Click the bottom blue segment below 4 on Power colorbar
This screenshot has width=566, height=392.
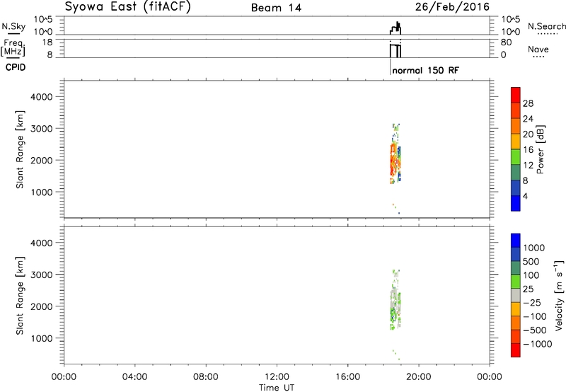pyautogui.click(x=516, y=203)
